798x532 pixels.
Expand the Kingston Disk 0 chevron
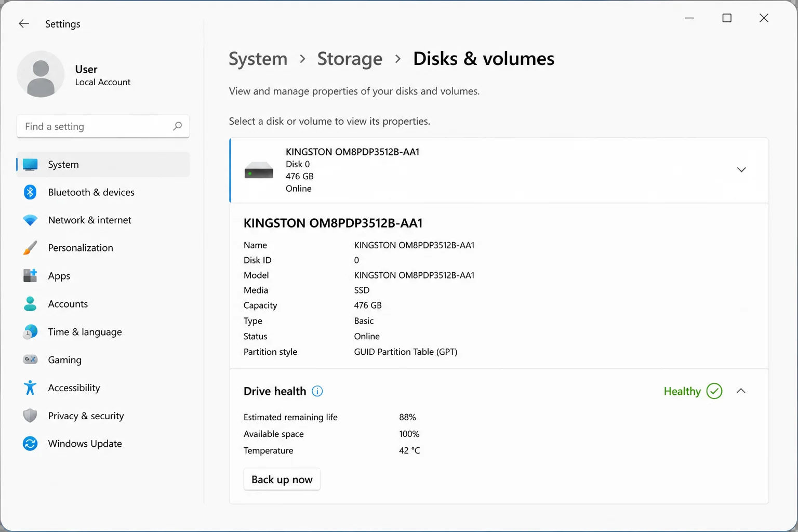click(741, 170)
